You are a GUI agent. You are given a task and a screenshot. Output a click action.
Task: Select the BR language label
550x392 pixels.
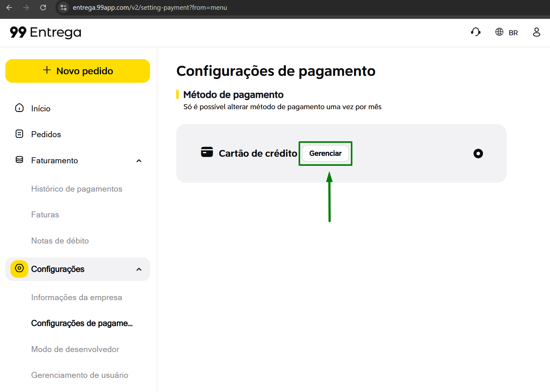click(x=513, y=33)
